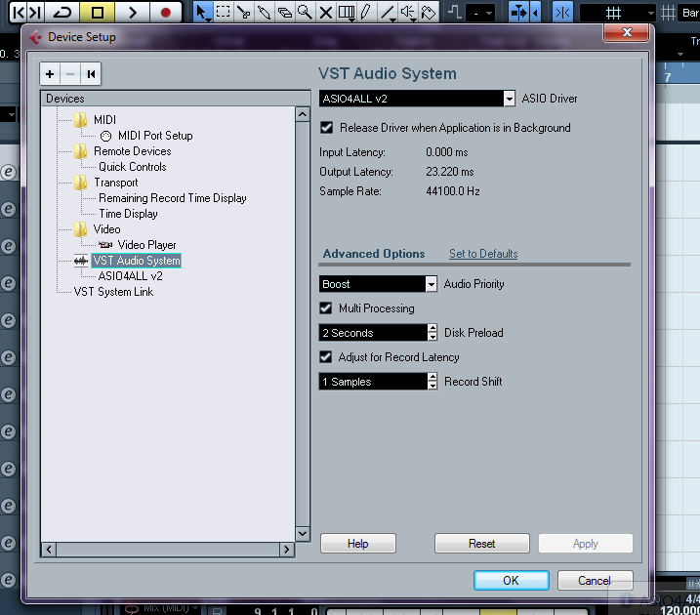
Task: Go to previous marker in transport
Action: tap(18, 12)
